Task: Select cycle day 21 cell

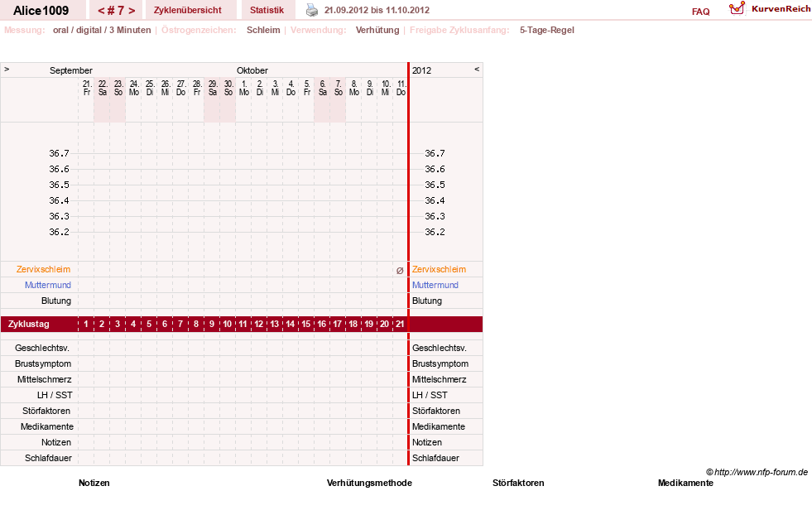Action: click(400, 324)
